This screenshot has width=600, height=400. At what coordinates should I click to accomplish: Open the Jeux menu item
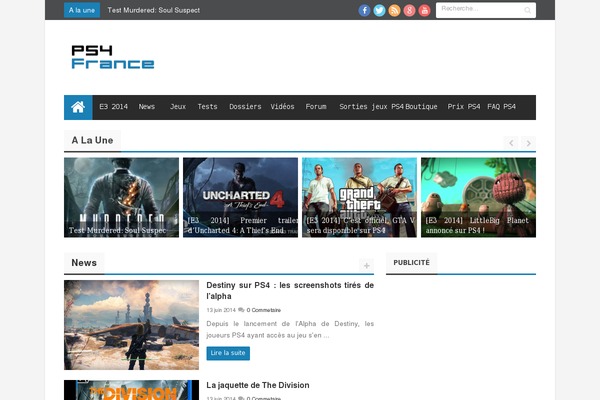tap(178, 107)
